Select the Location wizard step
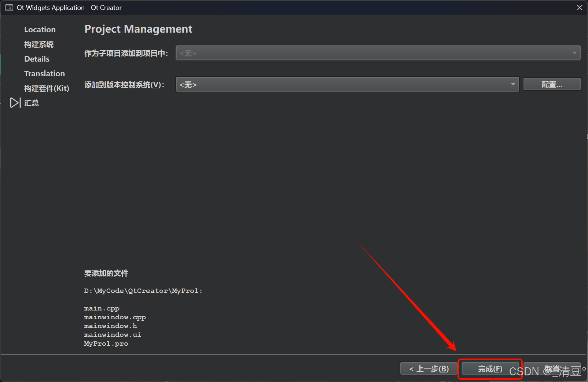This screenshot has width=588, height=382. [x=40, y=30]
